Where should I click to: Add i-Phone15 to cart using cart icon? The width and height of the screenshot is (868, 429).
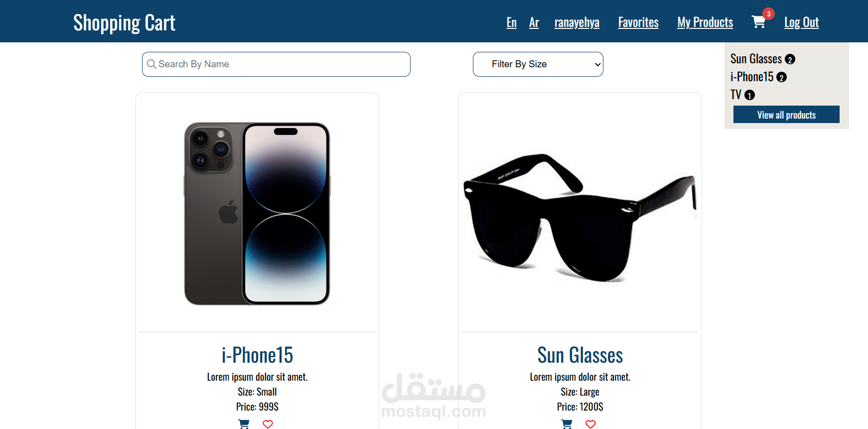click(244, 424)
